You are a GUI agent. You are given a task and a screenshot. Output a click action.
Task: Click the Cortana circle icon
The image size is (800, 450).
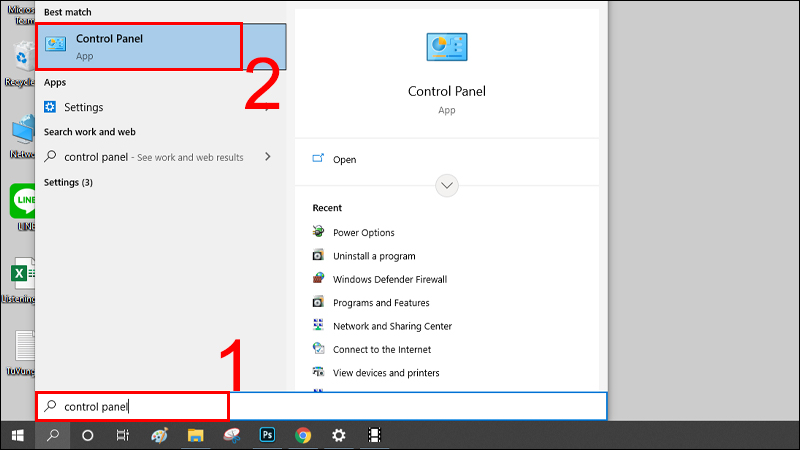coord(87,435)
